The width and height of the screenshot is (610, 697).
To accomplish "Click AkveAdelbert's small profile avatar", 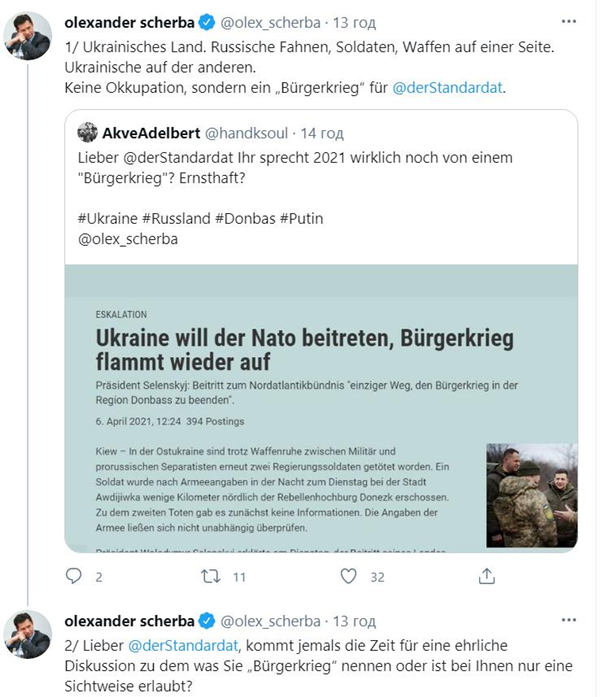I will click(88, 133).
